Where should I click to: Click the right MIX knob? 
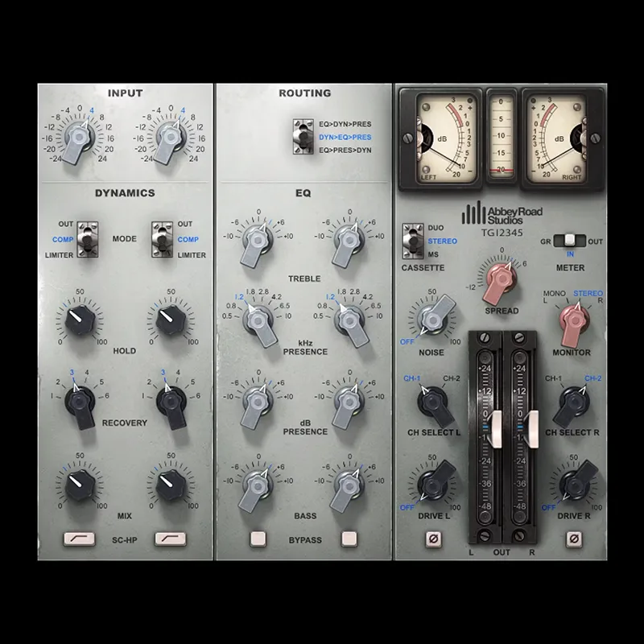click(171, 485)
